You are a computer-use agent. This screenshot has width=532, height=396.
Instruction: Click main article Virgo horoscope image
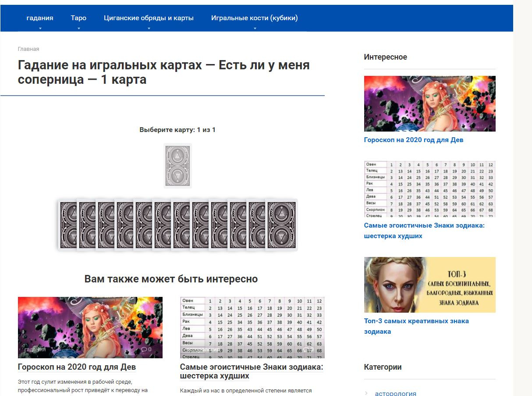point(90,328)
